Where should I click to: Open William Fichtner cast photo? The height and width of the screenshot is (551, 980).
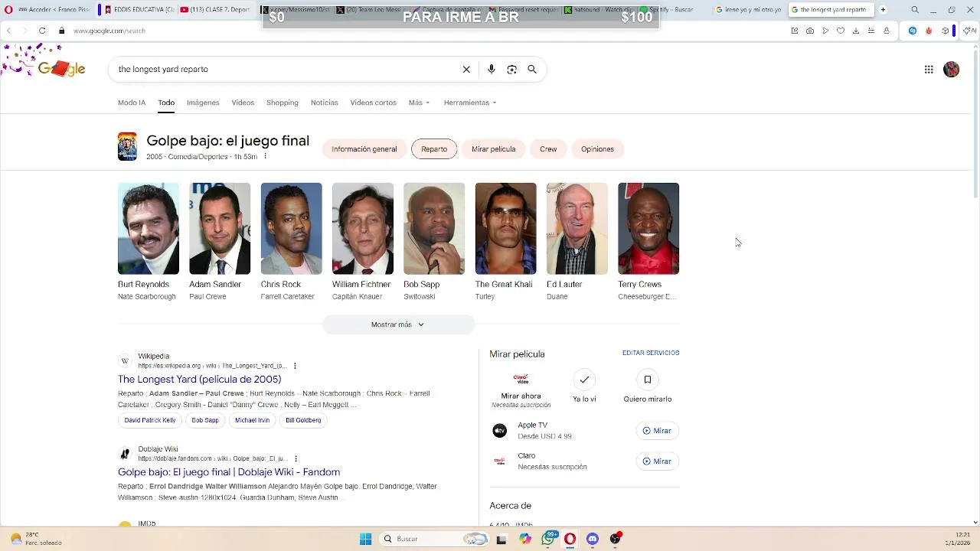(x=363, y=229)
